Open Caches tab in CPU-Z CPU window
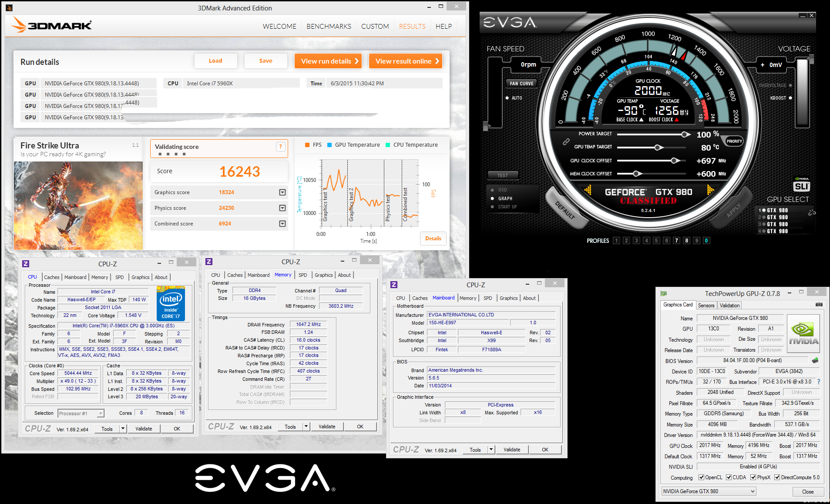The height and width of the screenshot is (504, 830). (51, 277)
